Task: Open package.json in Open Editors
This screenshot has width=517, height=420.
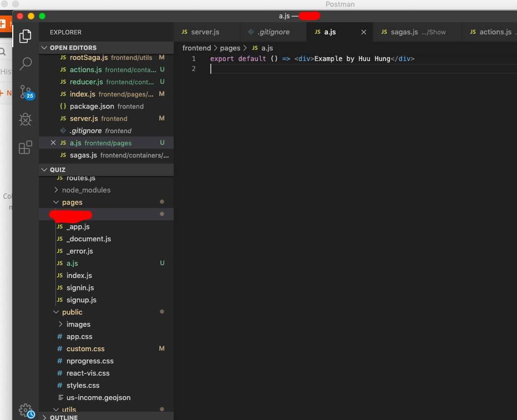Action: pyautogui.click(x=106, y=107)
